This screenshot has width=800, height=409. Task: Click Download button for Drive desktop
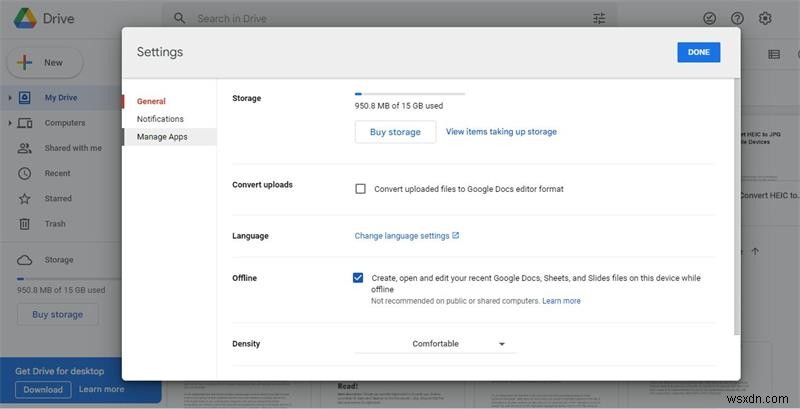pos(43,389)
